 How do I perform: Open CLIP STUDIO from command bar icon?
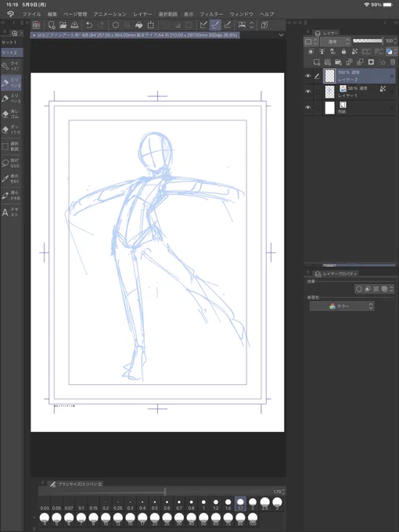[x=36, y=25]
